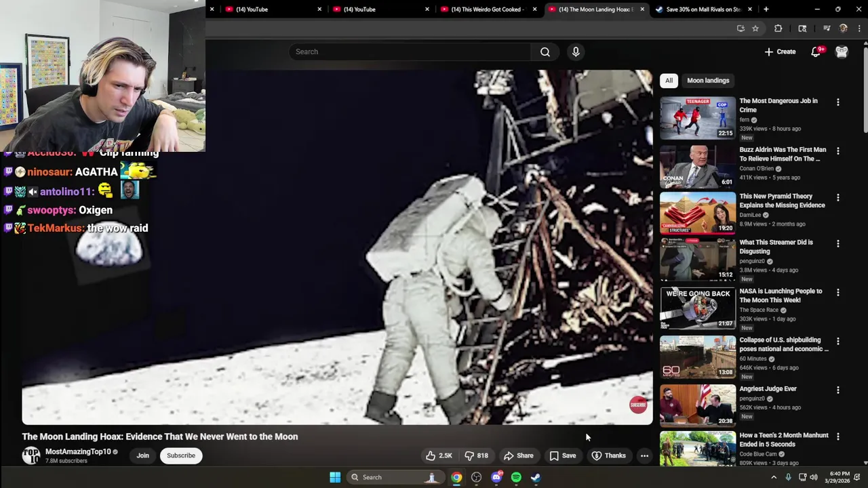Image resolution: width=868 pixels, height=488 pixels.
Task: Open options menu for Buzz Aldrin video
Action: coord(837,150)
